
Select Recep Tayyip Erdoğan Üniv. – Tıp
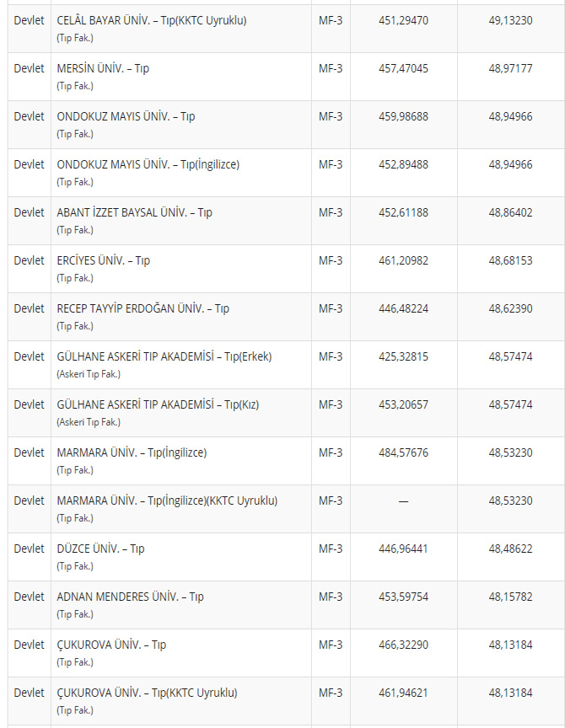(143, 308)
